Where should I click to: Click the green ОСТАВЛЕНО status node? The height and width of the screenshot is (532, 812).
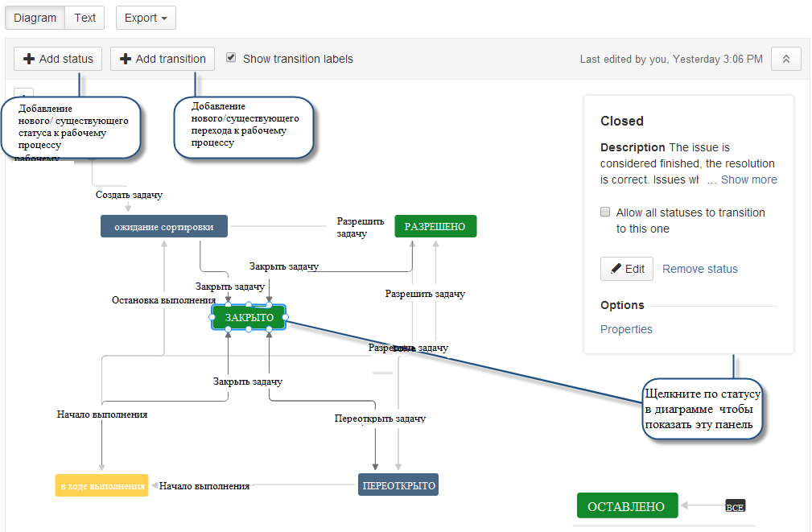(627, 506)
